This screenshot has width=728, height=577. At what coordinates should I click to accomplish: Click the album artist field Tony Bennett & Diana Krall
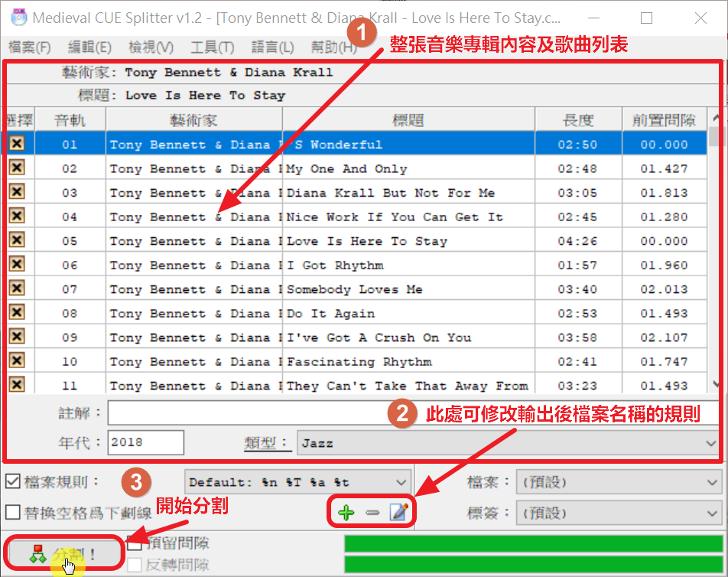coord(229,73)
